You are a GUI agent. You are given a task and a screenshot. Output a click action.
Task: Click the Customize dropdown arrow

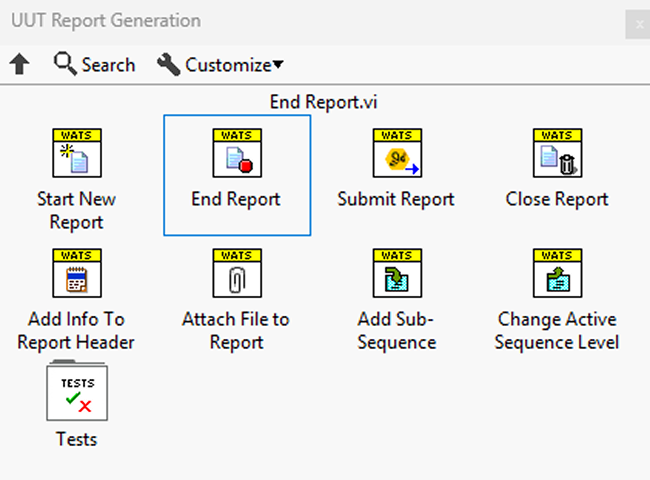coord(278,65)
